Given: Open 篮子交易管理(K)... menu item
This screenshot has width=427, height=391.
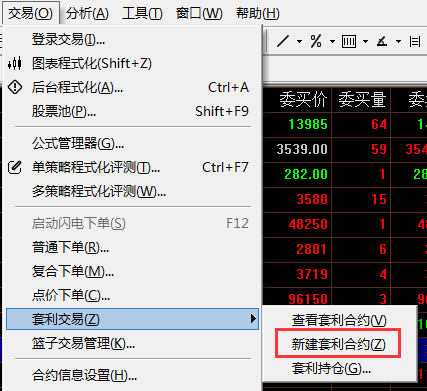Looking at the screenshot, I should coord(132,343).
